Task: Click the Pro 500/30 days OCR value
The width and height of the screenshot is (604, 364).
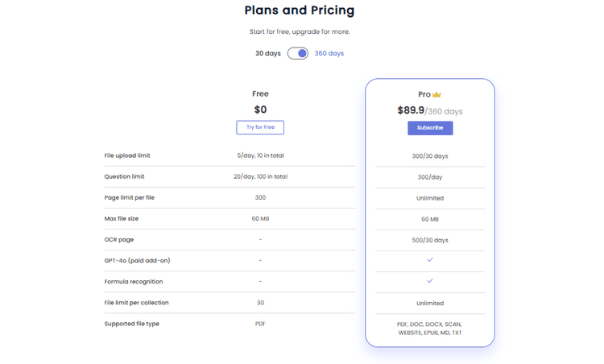Action: point(430,240)
